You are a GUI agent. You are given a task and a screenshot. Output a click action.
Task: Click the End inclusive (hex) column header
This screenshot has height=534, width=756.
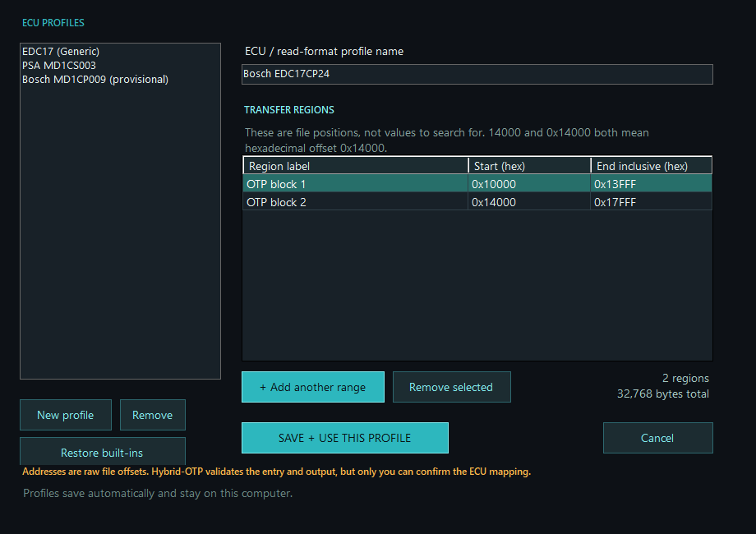point(652,166)
